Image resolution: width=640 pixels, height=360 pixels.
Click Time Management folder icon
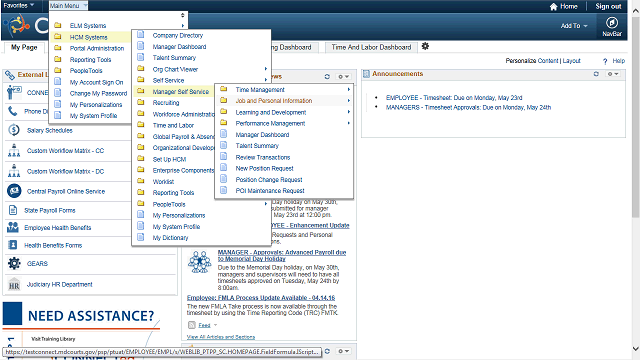[x=224, y=89]
